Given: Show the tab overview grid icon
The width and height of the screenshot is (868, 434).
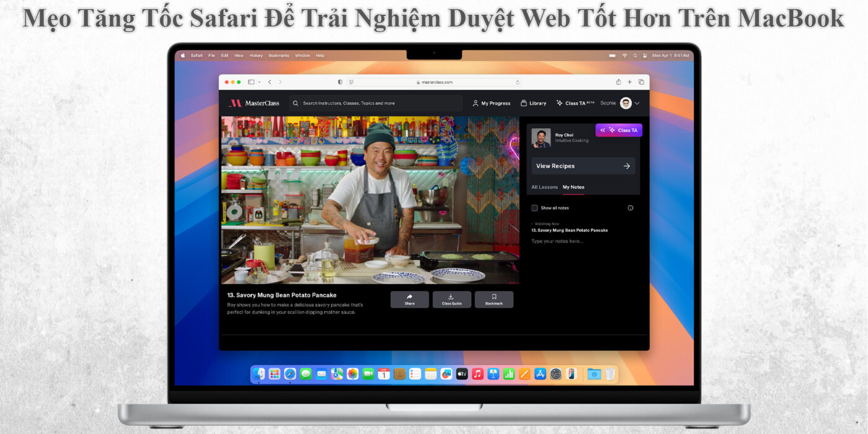Looking at the screenshot, I should pos(640,81).
